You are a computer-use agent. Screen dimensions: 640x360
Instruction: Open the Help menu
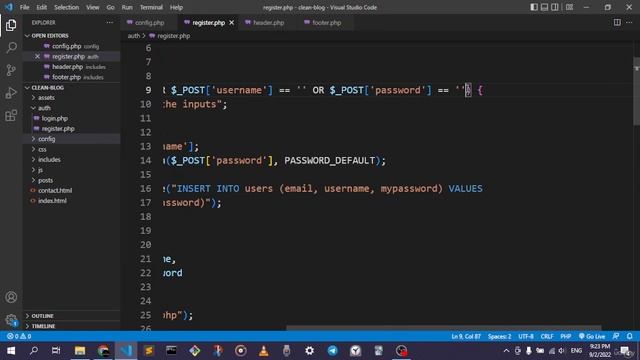[x=176, y=7]
